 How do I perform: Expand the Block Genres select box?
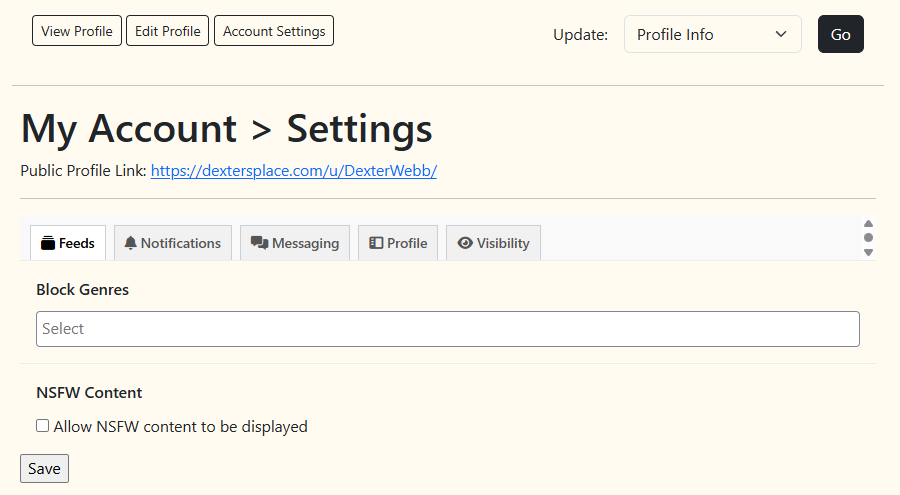point(448,329)
